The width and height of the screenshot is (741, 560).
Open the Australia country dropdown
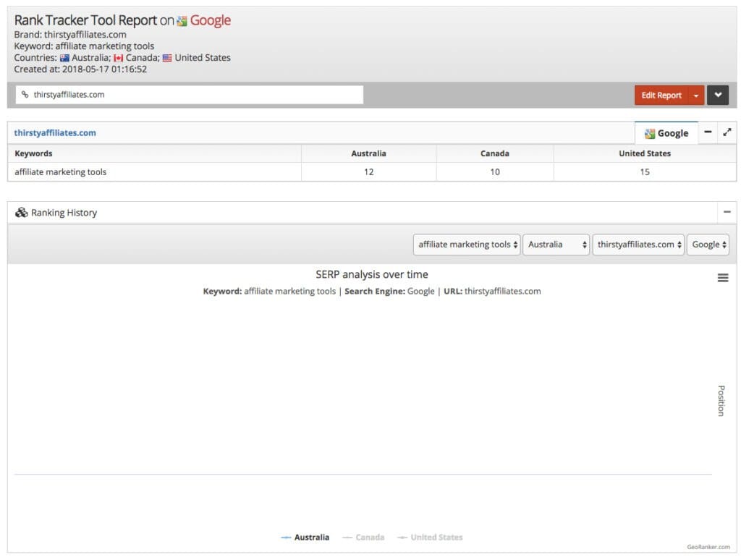tap(556, 245)
